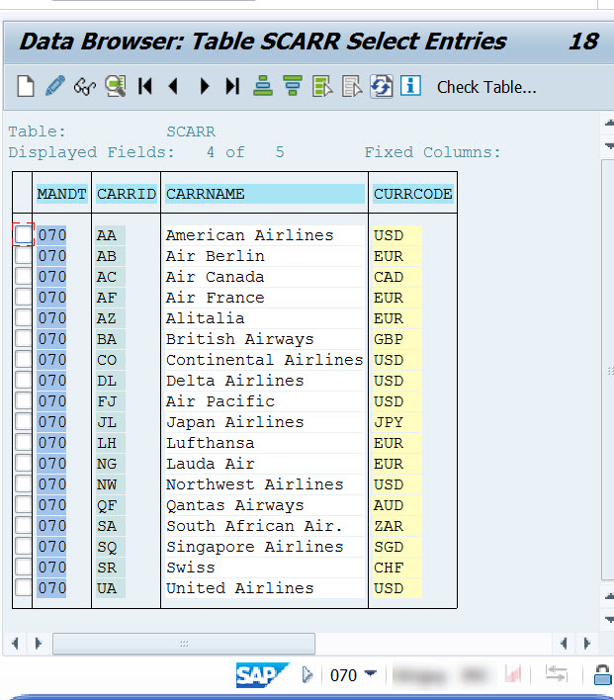Click the SAP logo in the status bar
This screenshot has height=700, width=614.
(263, 675)
